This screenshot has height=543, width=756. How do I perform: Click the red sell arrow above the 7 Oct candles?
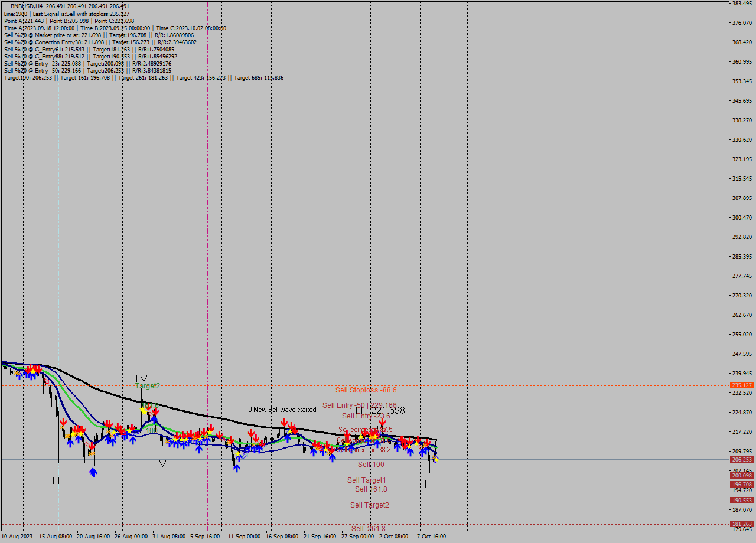(x=428, y=441)
